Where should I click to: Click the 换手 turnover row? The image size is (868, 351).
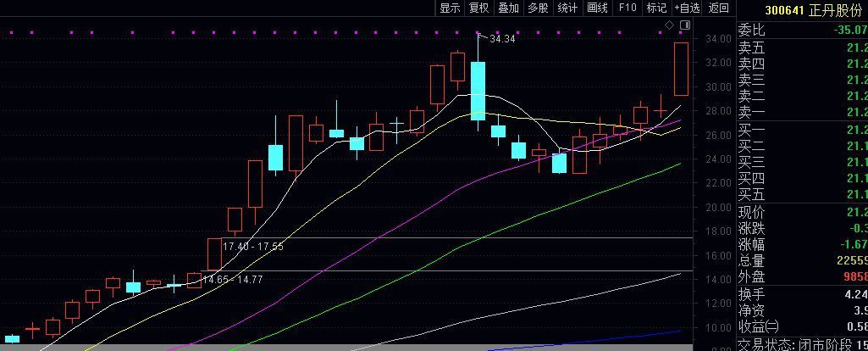click(x=802, y=294)
